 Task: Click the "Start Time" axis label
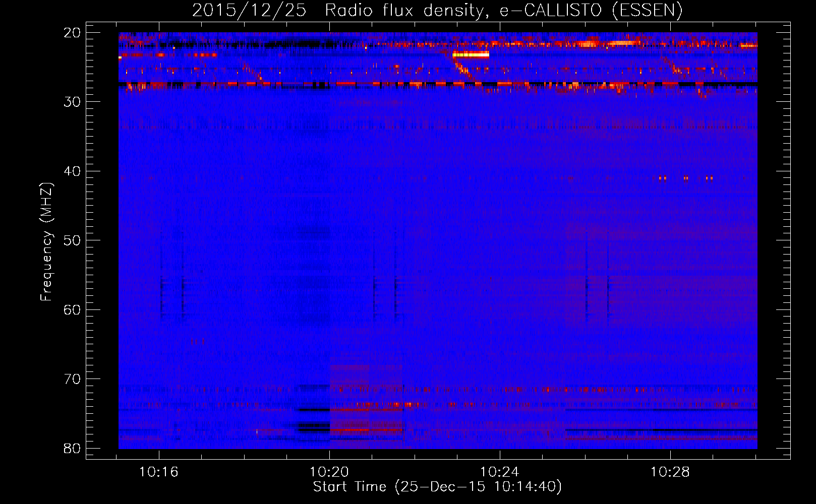(437, 487)
